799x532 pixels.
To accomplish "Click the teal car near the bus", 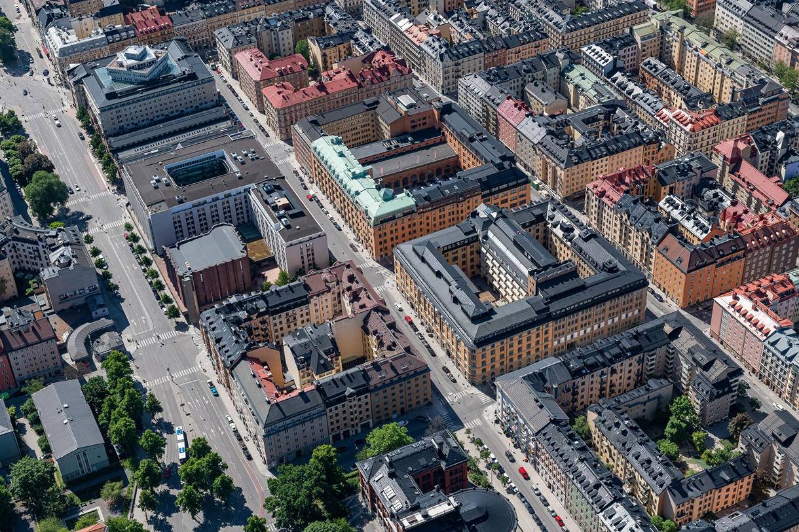I will pos(213,389).
